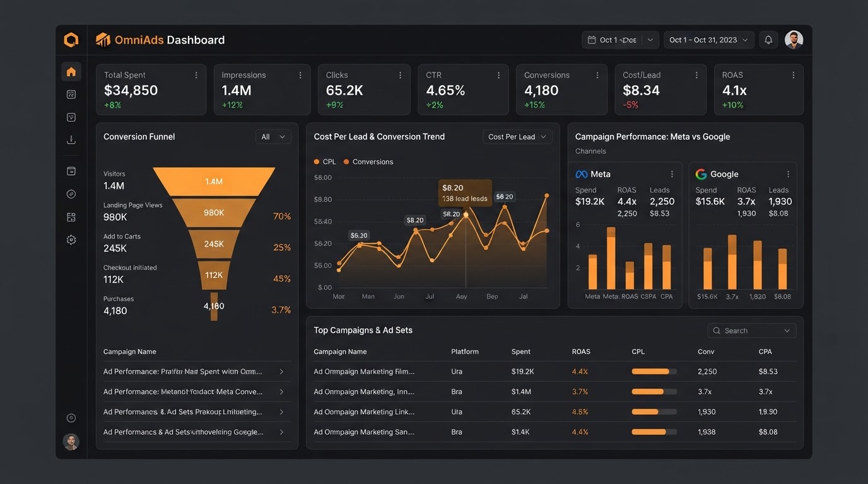Click the Meta card Spend value $19.2K
The height and width of the screenshot is (484, 868).
pos(590,202)
